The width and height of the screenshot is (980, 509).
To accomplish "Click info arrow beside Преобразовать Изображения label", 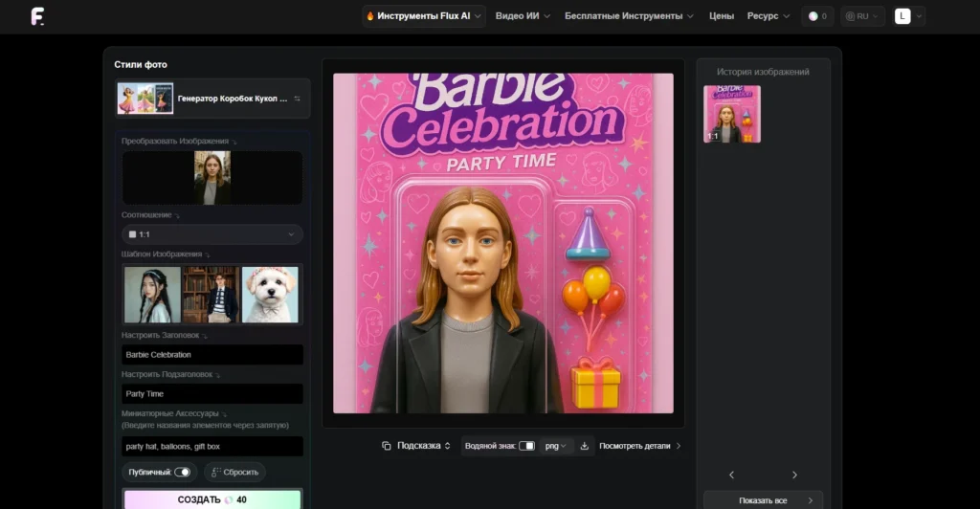I will tap(234, 142).
